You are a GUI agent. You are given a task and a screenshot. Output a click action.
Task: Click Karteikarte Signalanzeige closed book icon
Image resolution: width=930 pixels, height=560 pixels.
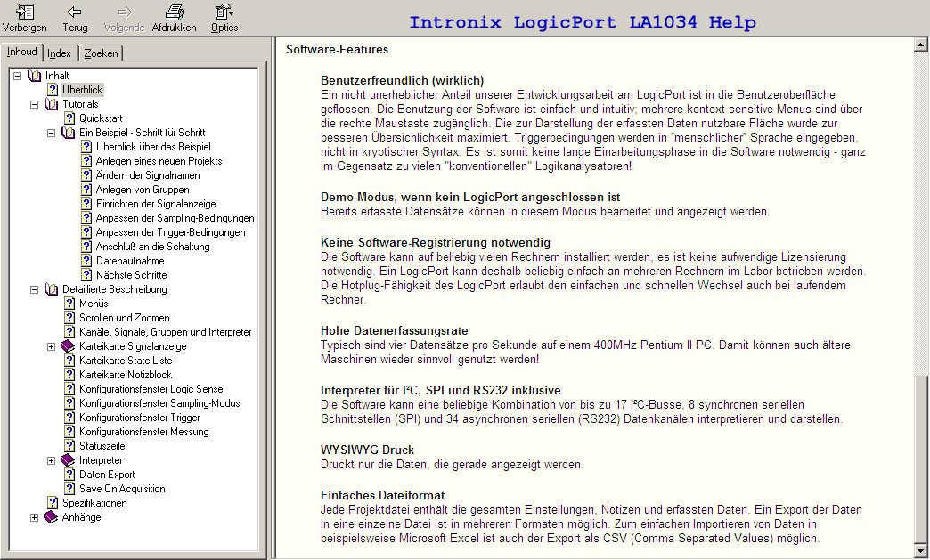[x=69, y=346]
